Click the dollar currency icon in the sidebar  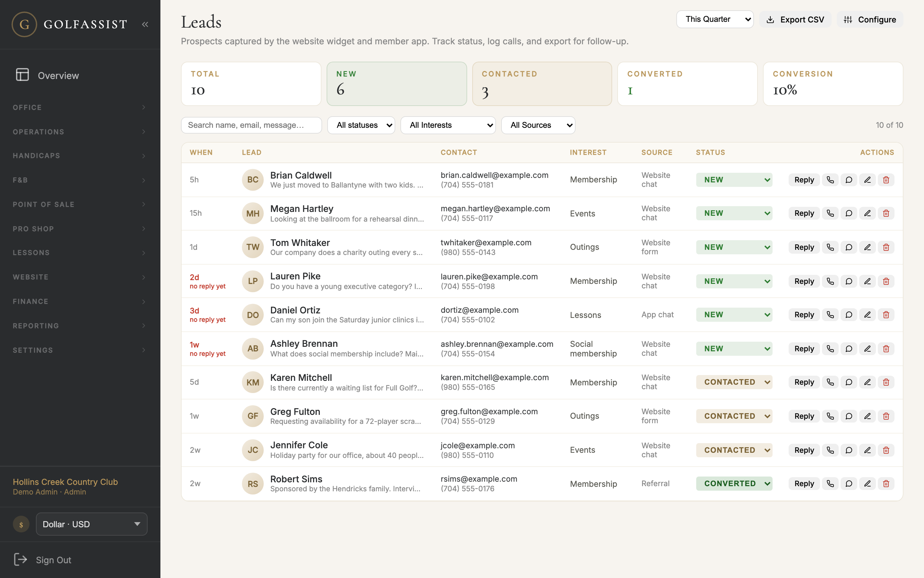point(21,524)
